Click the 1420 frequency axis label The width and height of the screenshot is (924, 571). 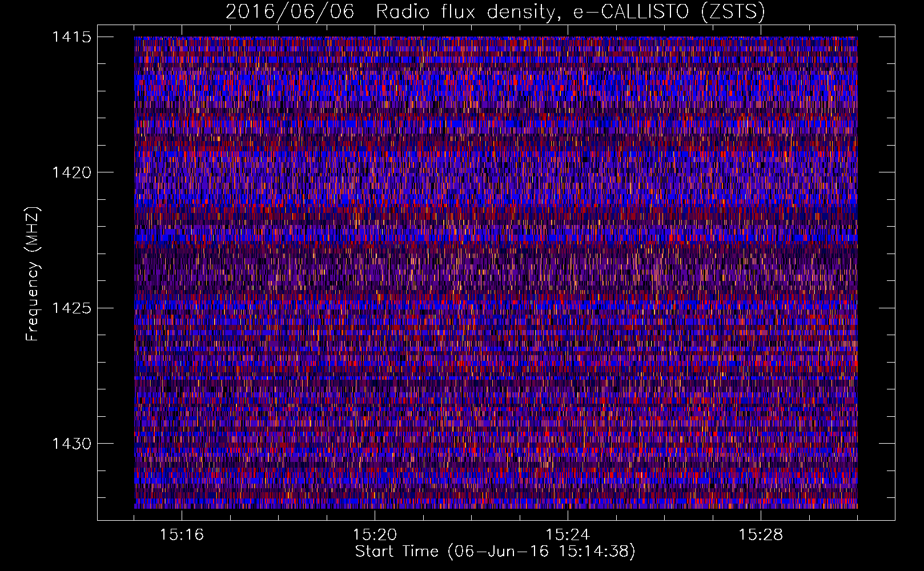pyautogui.click(x=71, y=172)
